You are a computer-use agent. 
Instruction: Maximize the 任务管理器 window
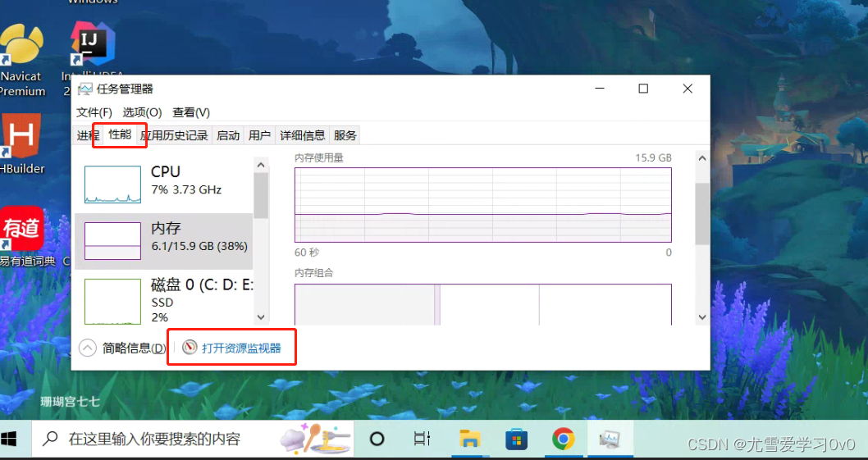point(643,89)
